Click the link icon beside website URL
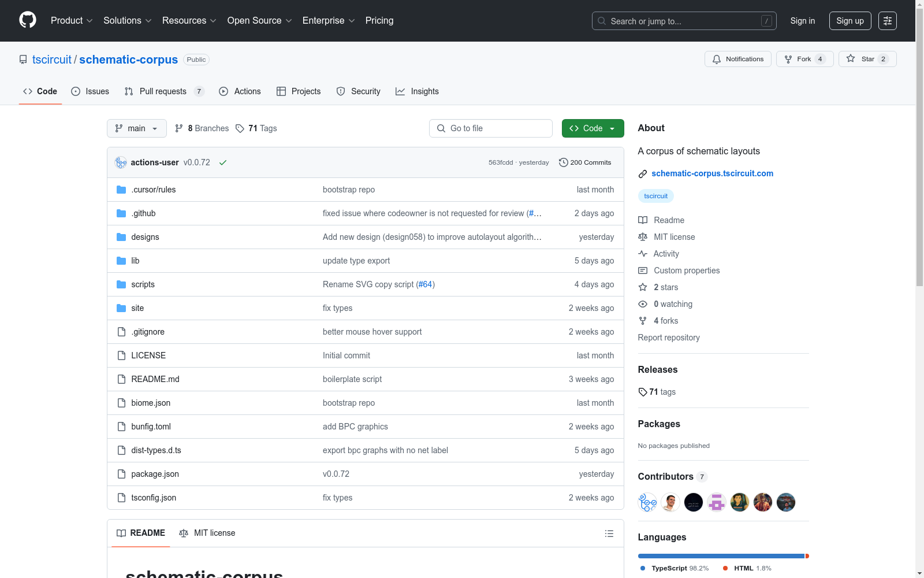The width and height of the screenshot is (924, 578). pyautogui.click(x=643, y=174)
